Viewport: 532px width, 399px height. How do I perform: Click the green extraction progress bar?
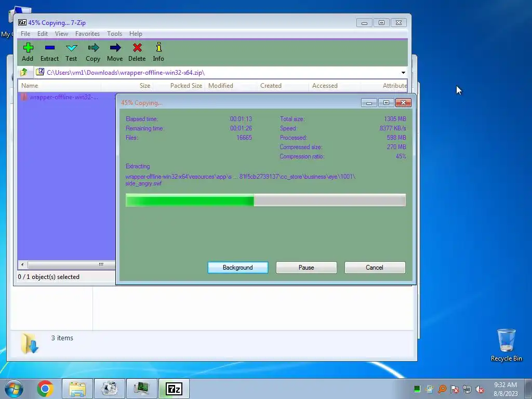[265, 200]
